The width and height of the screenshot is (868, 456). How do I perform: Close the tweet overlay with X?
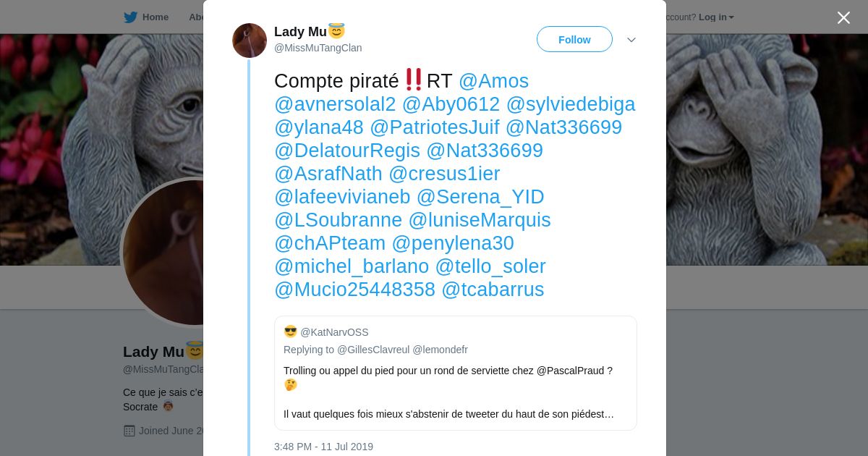(843, 17)
